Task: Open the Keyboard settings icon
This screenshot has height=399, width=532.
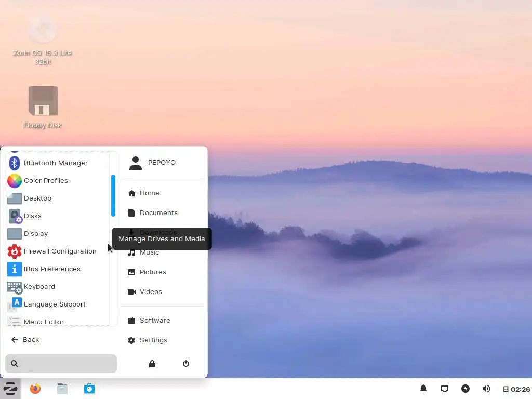Action: (x=15, y=287)
